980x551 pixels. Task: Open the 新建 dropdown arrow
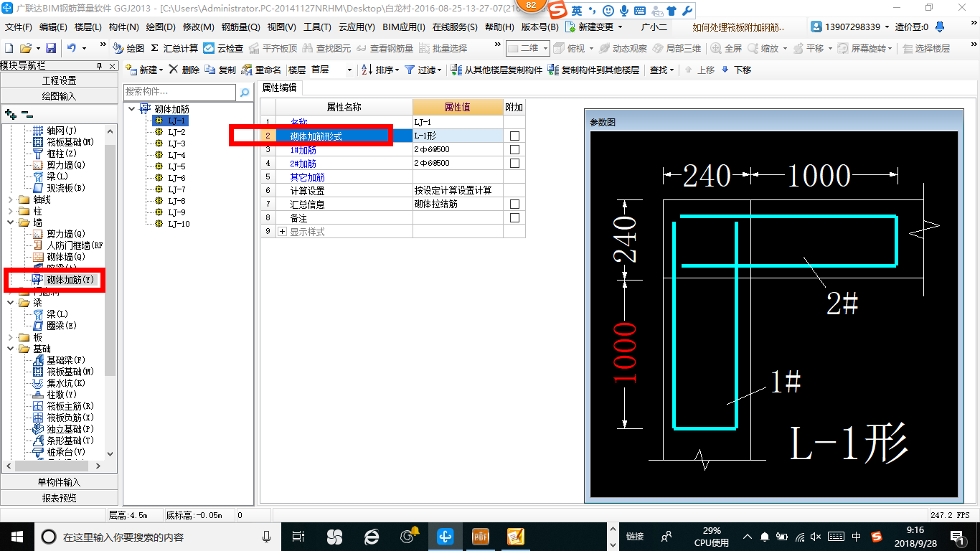tap(161, 70)
